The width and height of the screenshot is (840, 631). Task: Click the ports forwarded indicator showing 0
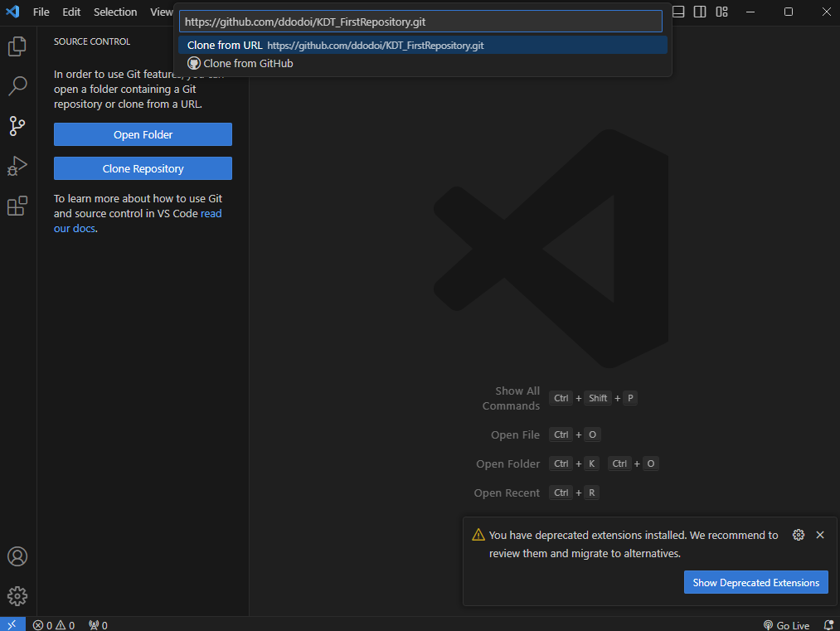[98, 625]
